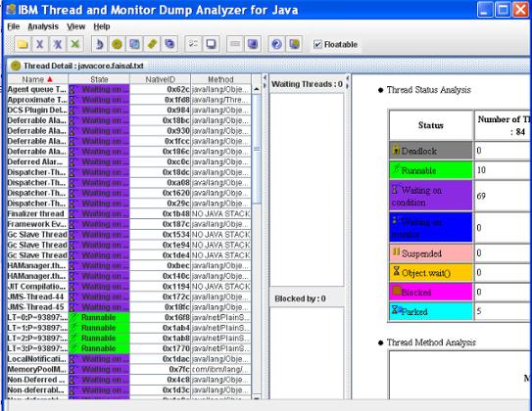Toggle the Floatable checkbox
532x411 pixels.
pyautogui.click(x=317, y=44)
